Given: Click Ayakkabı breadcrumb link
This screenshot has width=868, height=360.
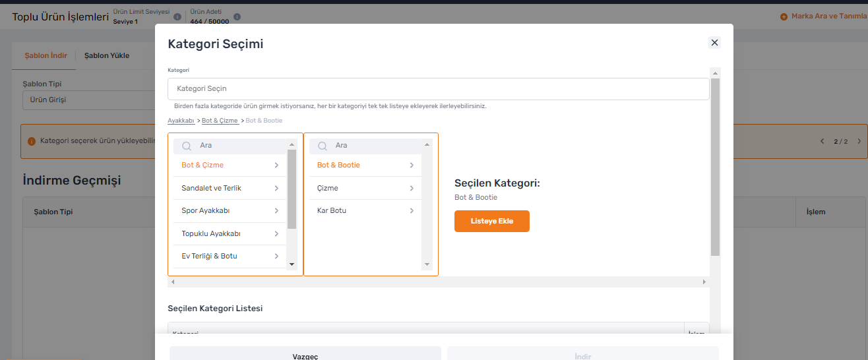Looking at the screenshot, I should (x=181, y=121).
